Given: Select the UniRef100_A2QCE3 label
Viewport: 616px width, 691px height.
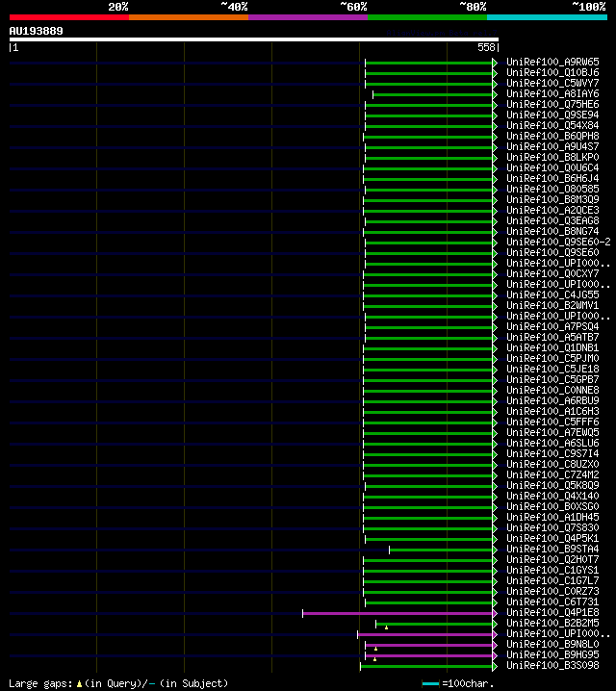Looking at the screenshot, I should (x=552, y=210).
